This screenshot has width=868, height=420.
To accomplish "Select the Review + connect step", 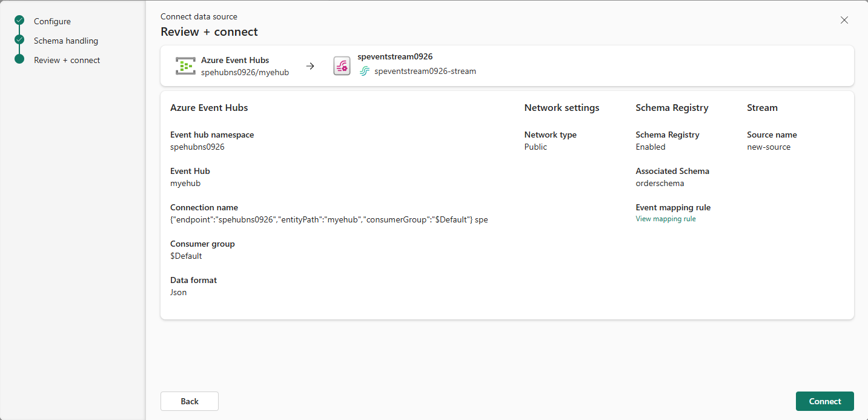I will pyautogui.click(x=67, y=60).
